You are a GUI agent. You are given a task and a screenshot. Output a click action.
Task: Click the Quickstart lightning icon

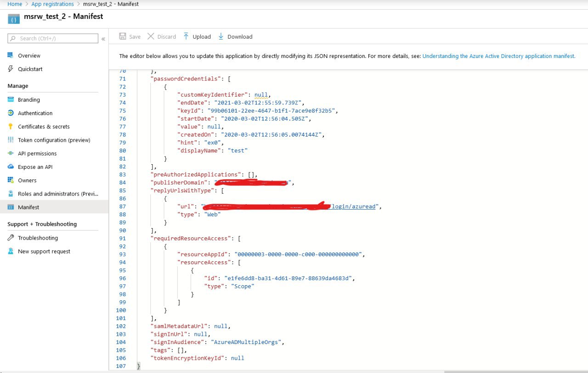tap(10, 69)
